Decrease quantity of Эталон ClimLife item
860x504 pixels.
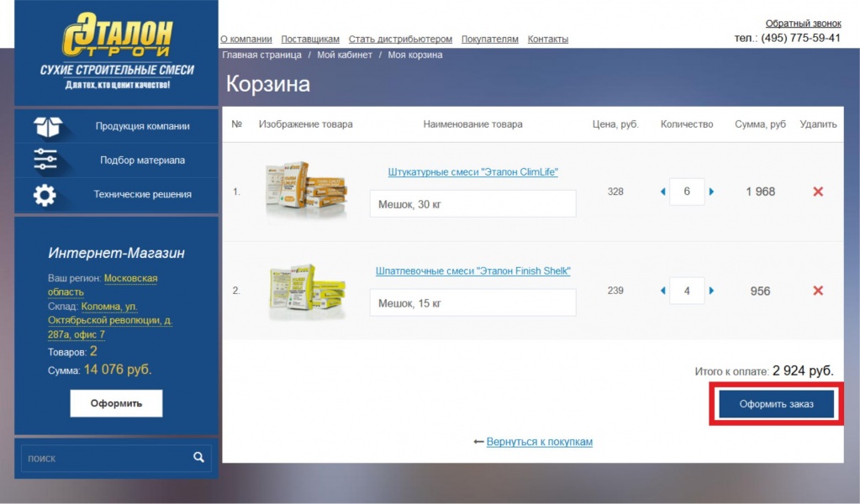coord(662,192)
